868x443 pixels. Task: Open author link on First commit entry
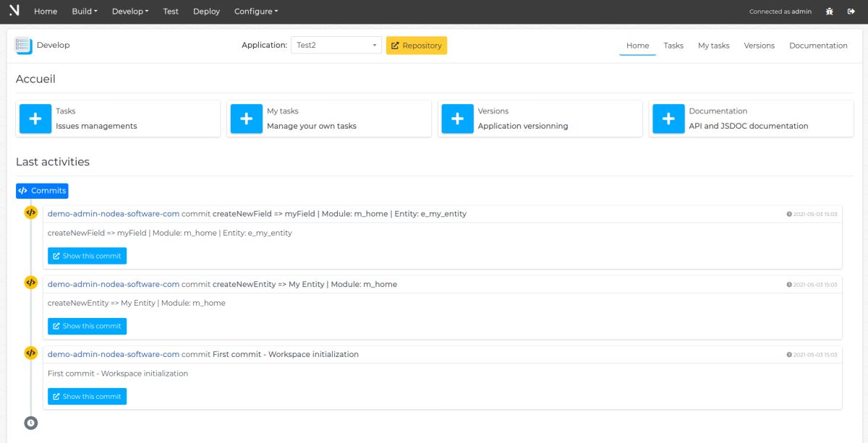click(x=114, y=354)
